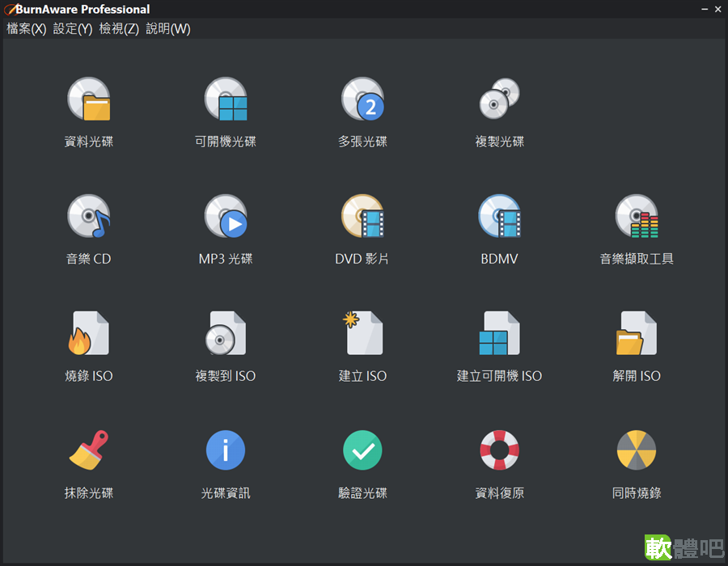Click the 音樂 CD text label
The width and height of the screenshot is (728, 566).
coord(89,259)
